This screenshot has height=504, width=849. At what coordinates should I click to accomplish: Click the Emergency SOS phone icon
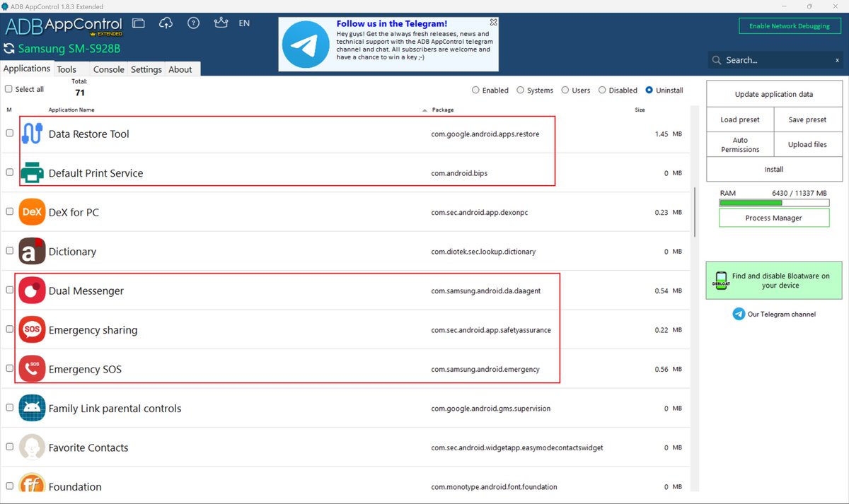tap(32, 369)
